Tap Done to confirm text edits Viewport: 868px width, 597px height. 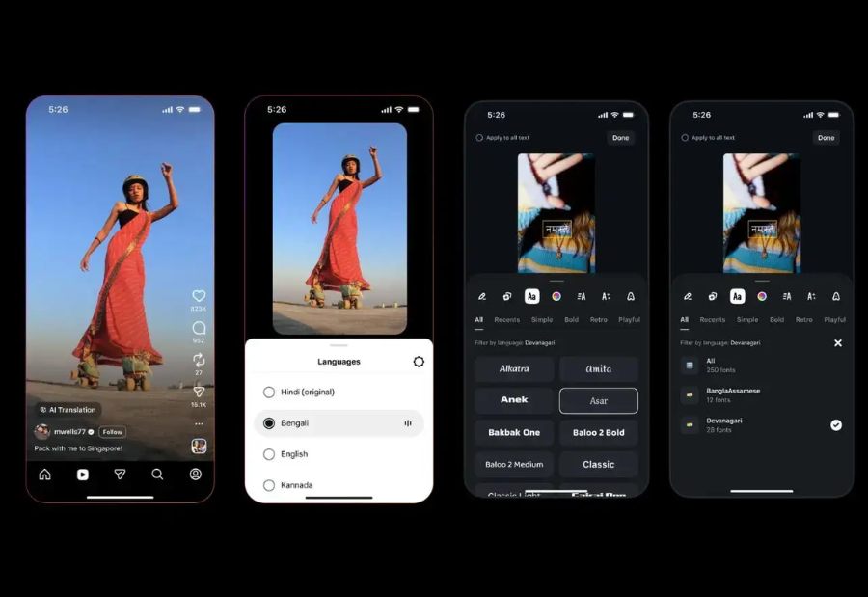[620, 138]
